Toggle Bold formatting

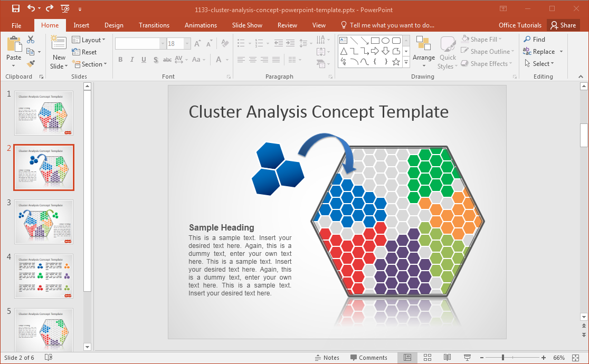[120, 60]
